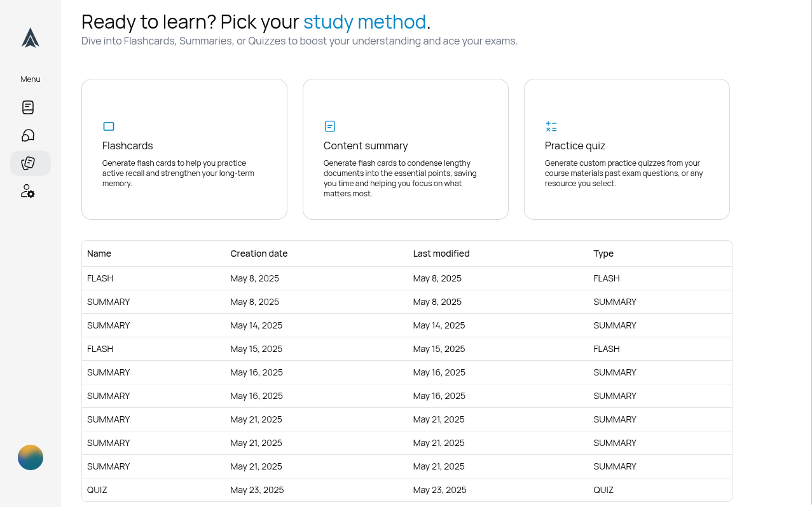Click the Flashcards card icon

click(x=109, y=126)
